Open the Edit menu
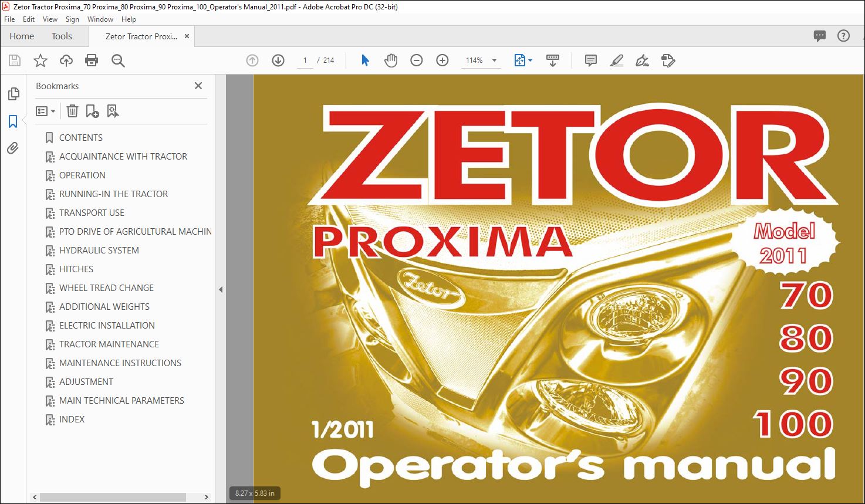 coord(29,19)
